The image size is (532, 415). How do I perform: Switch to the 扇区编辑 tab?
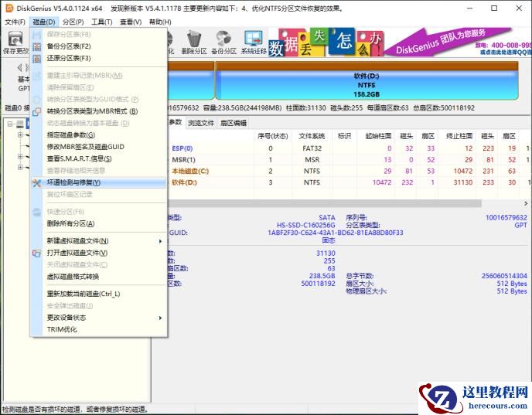233,123
